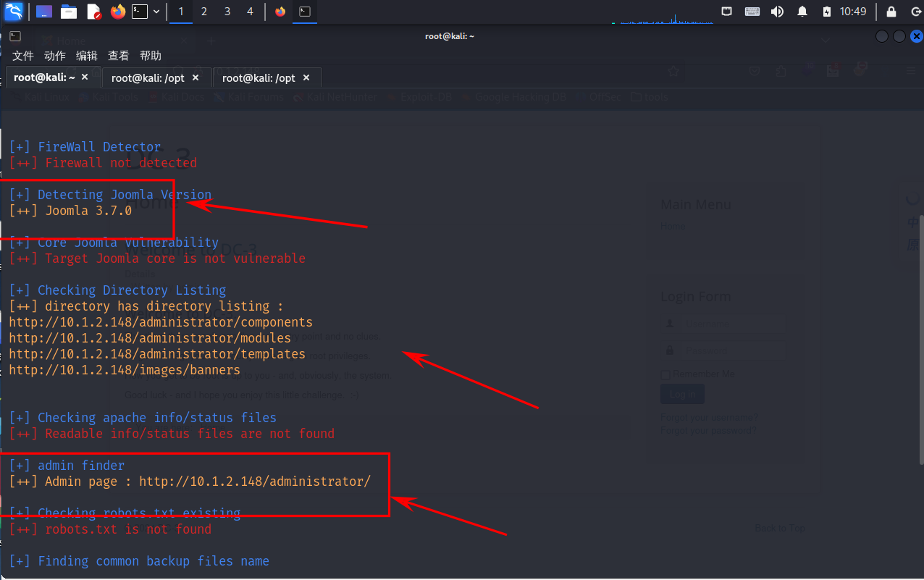Close the root@kali: ~ tab
The image size is (924, 580).
coord(85,77)
